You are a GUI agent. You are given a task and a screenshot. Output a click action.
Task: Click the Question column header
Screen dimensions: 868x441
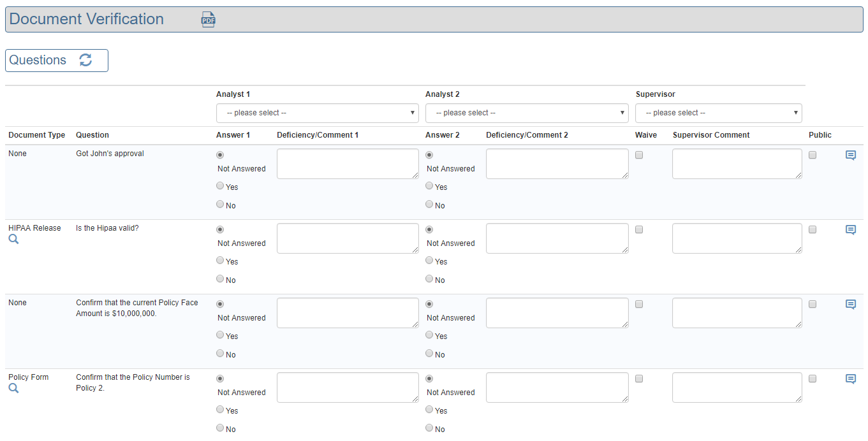tap(92, 135)
